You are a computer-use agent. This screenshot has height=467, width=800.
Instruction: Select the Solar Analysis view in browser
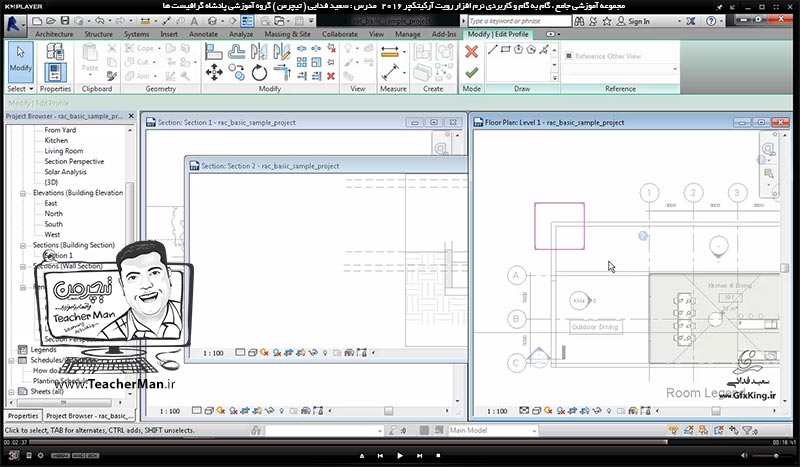[65, 172]
